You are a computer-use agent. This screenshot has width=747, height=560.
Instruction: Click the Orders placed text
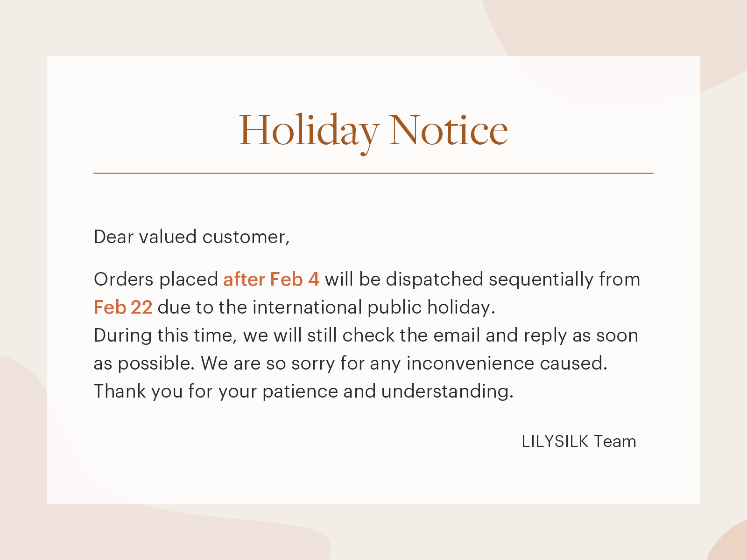tap(156, 279)
